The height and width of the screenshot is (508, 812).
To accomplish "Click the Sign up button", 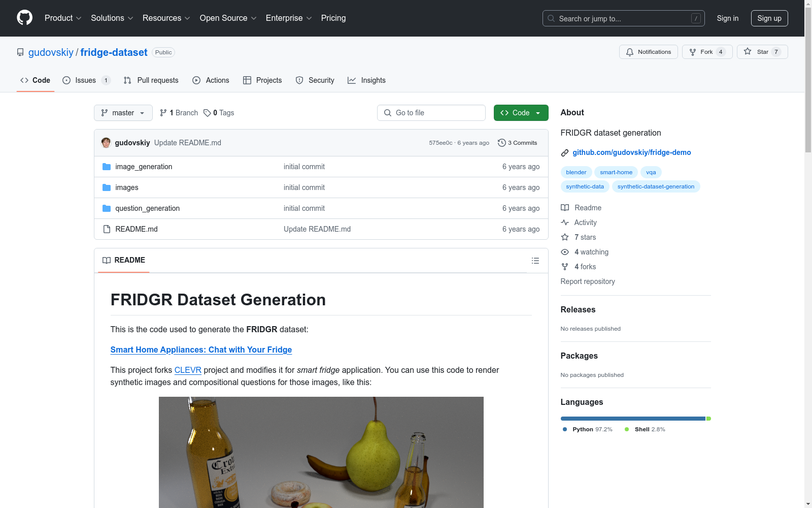I will [769, 18].
